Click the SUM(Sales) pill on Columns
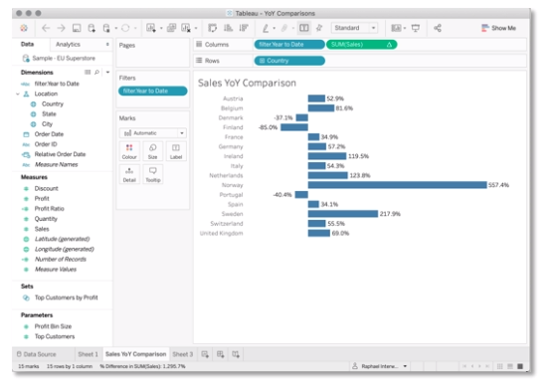Image resolution: width=551 pixels, height=392 pixels. click(x=362, y=45)
